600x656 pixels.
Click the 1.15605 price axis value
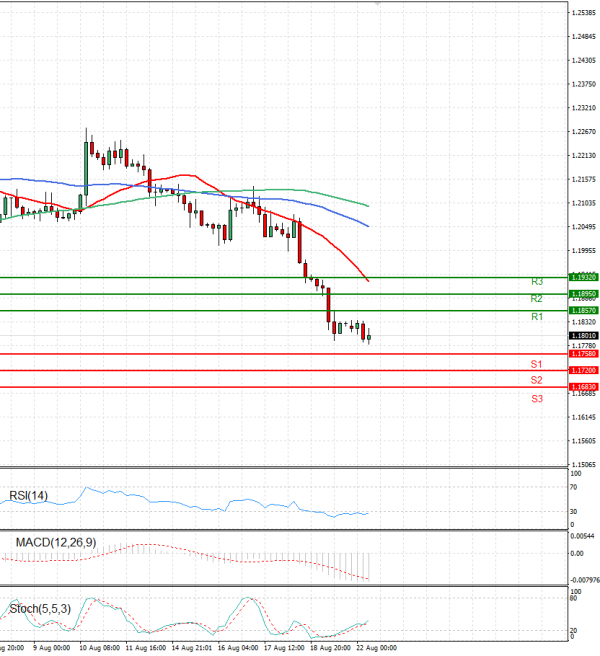pos(584,441)
